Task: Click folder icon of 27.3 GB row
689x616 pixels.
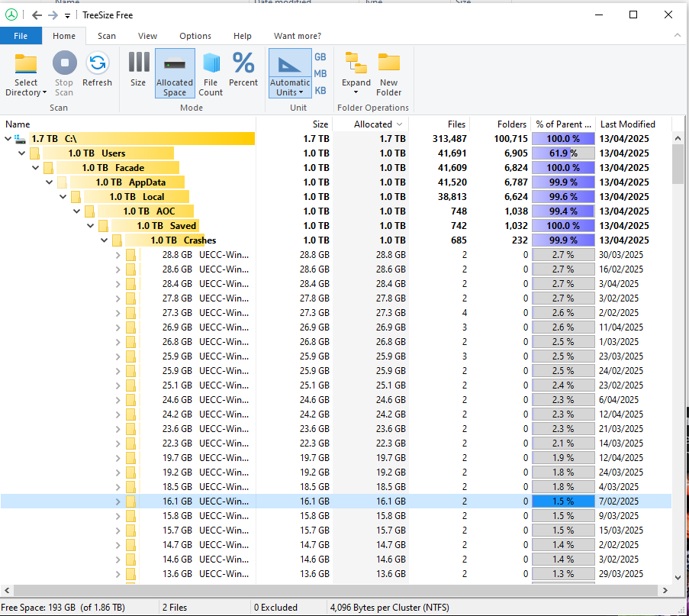Action: (x=130, y=313)
